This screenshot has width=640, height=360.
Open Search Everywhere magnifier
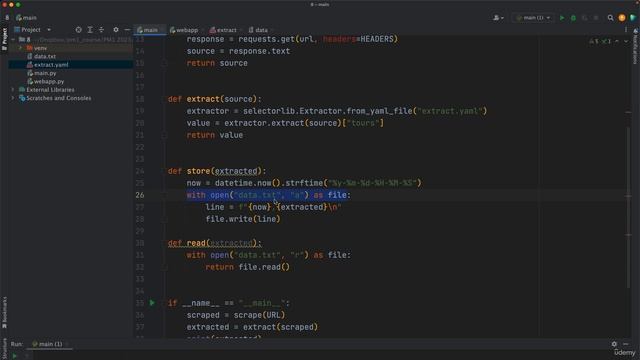(611, 18)
